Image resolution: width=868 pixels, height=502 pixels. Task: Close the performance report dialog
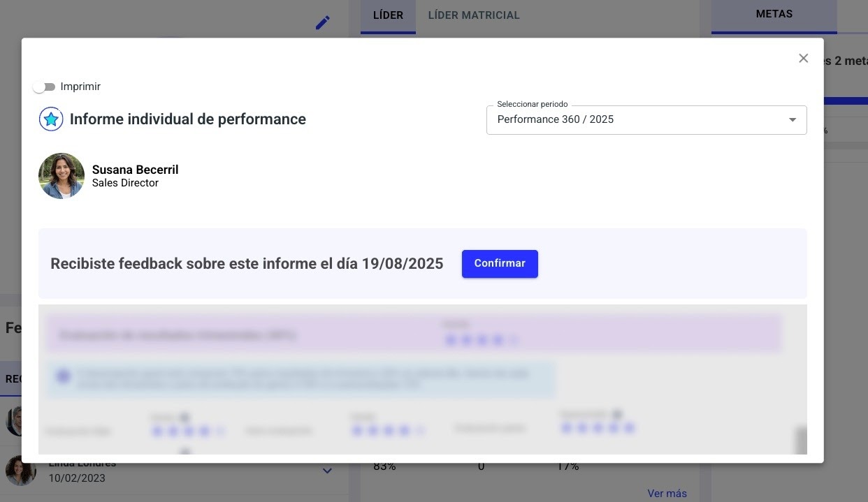click(803, 59)
